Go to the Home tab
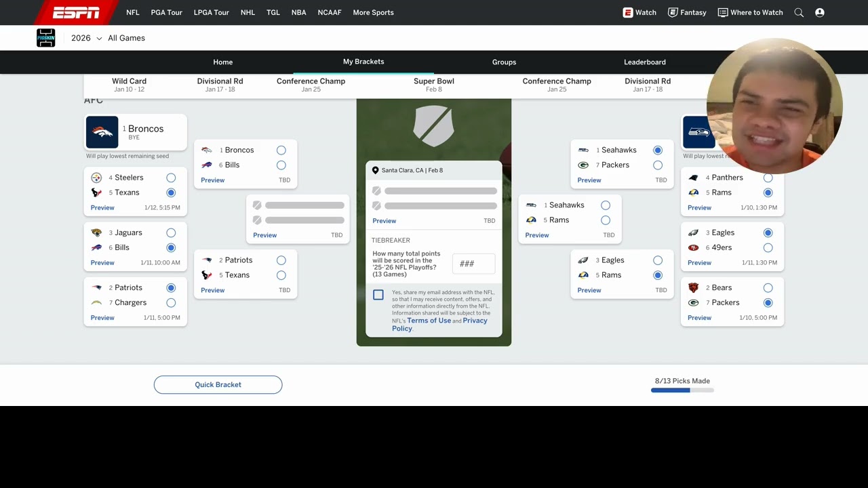868x488 pixels. coord(223,62)
